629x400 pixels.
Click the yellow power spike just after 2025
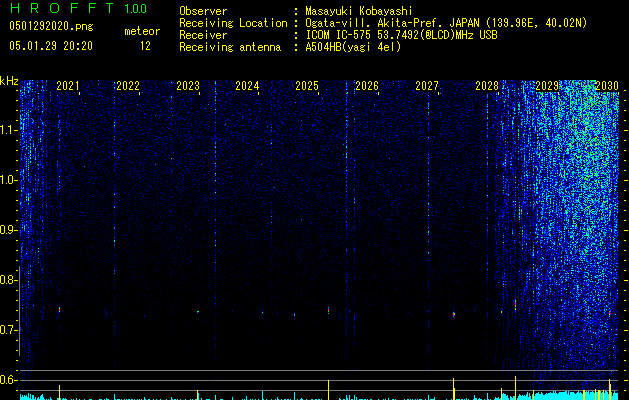[x=329, y=390]
